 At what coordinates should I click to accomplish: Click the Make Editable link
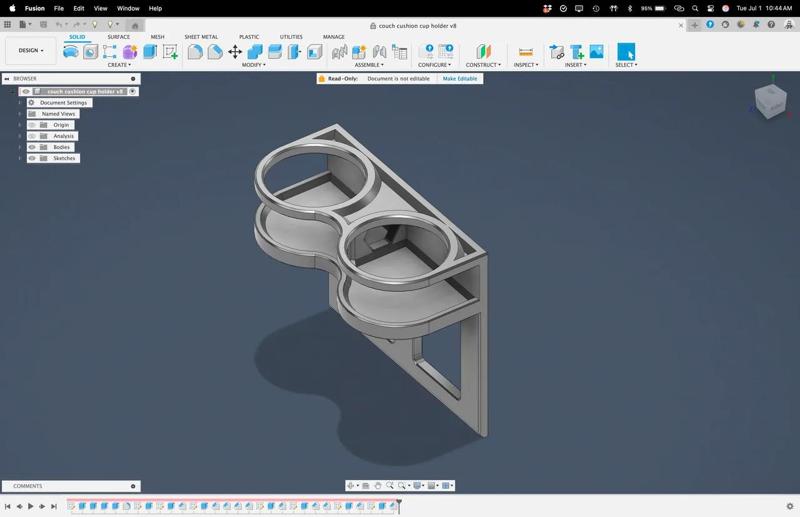(460, 78)
